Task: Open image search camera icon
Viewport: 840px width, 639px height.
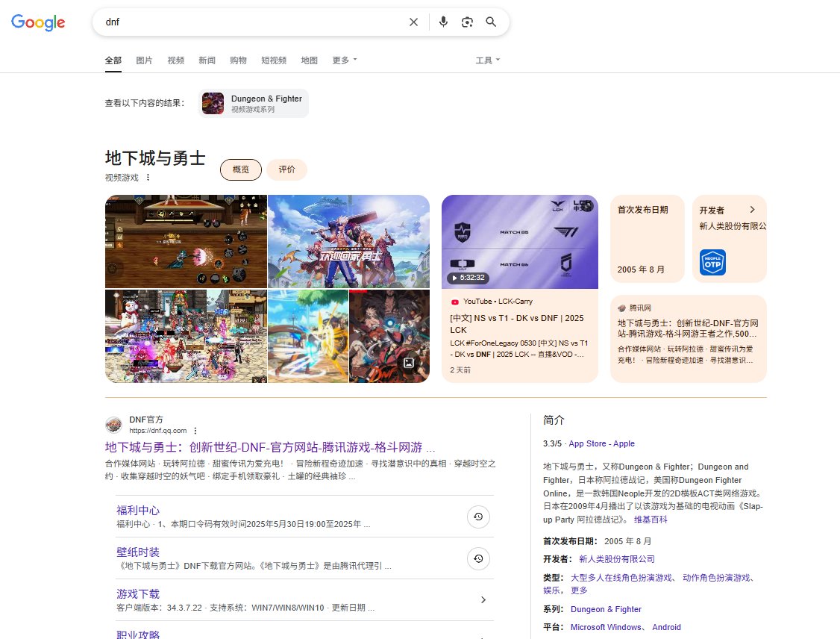Action: 467,22
